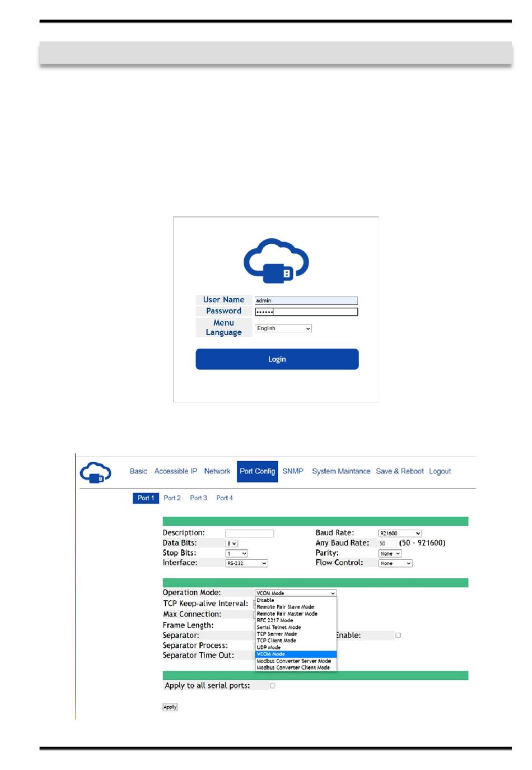
Task: Open the Parity dropdown
Action: [x=390, y=554]
